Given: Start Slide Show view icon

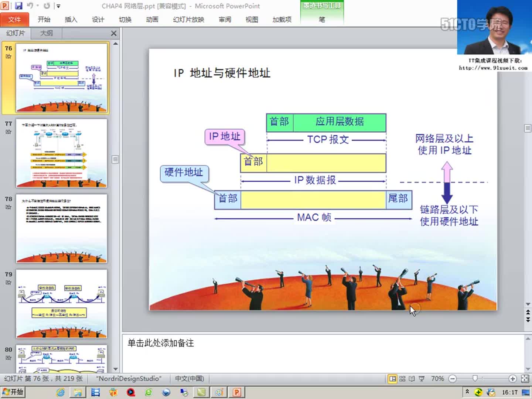Looking at the screenshot, I should pyautogui.click(x=422, y=379).
